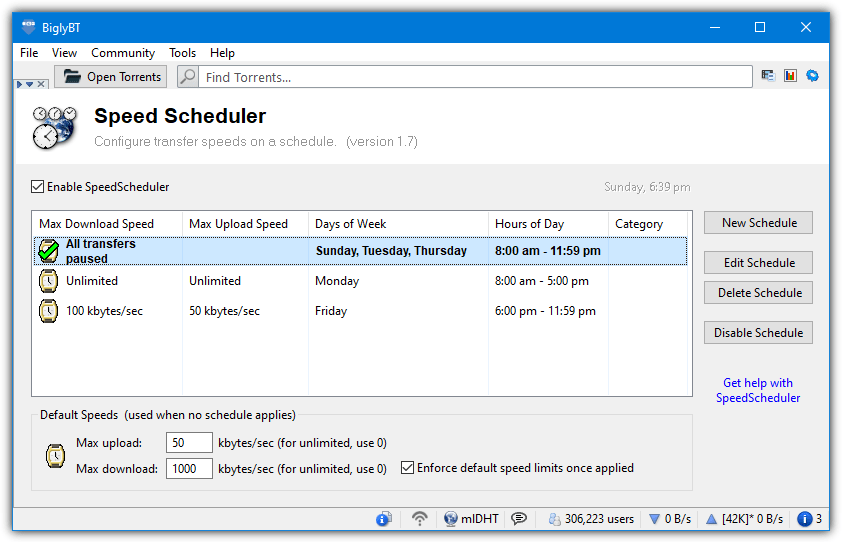This screenshot has width=842, height=542.
Task: Click the Speed Scheduler clock globe icon
Action: pyautogui.click(x=54, y=128)
